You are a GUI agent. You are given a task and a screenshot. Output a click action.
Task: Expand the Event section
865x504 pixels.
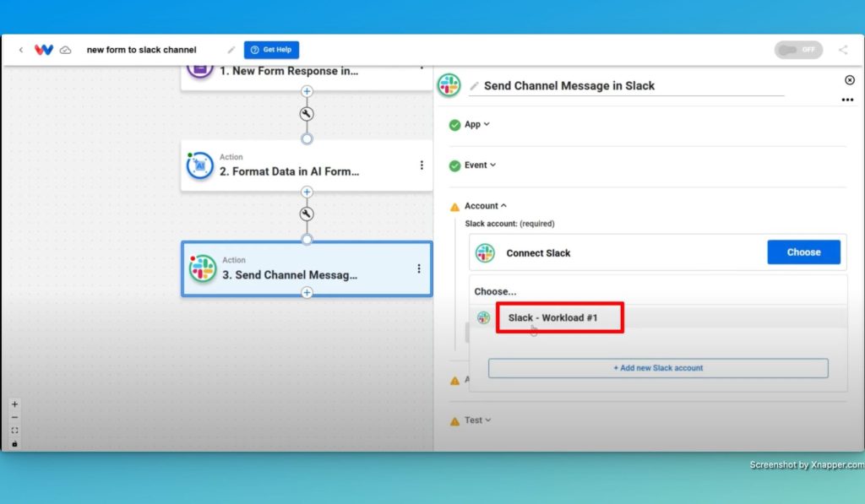pos(480,165)
